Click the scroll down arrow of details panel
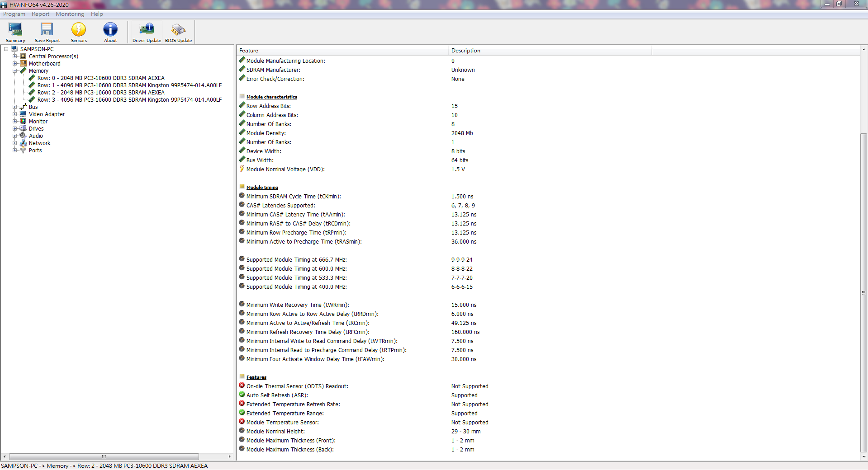Viewport: 868px width, 470px height. [863, 457]
